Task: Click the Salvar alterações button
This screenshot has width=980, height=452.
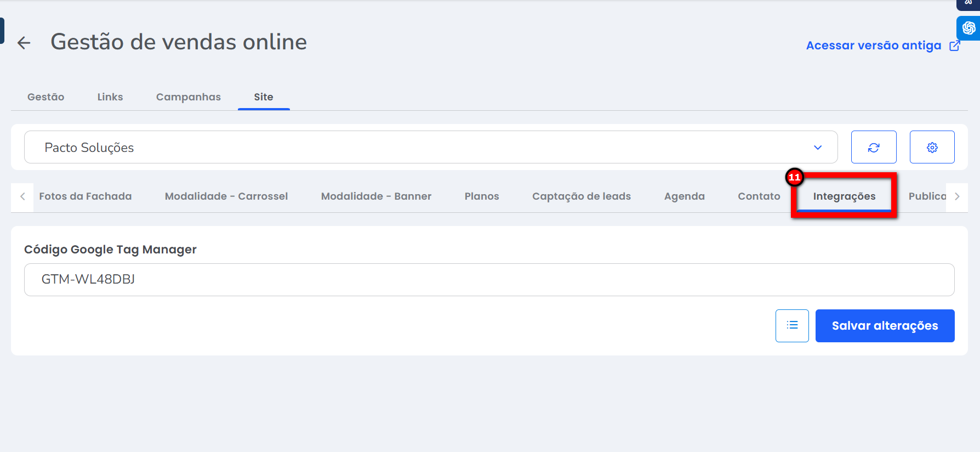Action: (885, 326)
